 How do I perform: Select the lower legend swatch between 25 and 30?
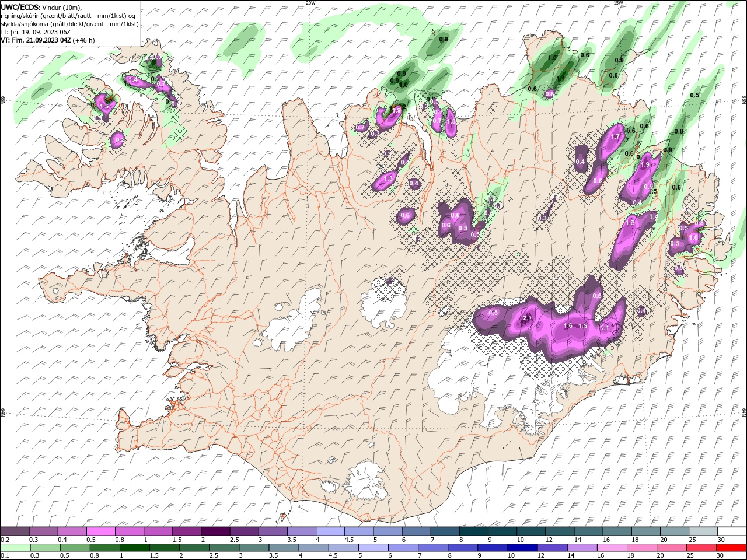(701, 548)
